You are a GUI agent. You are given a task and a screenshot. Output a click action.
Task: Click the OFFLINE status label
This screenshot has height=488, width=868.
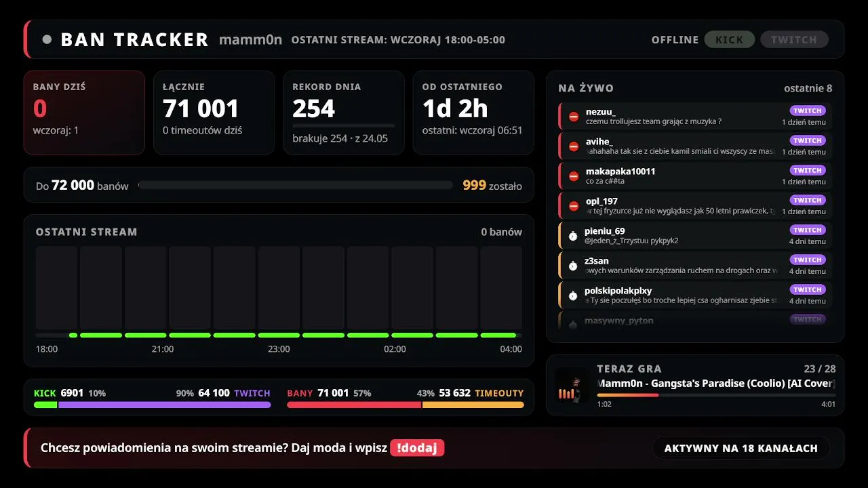(x=675, y=39)
